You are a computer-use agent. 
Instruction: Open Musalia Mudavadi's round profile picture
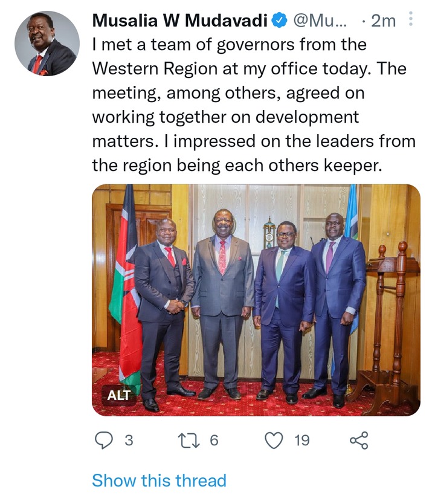(47, 44)
